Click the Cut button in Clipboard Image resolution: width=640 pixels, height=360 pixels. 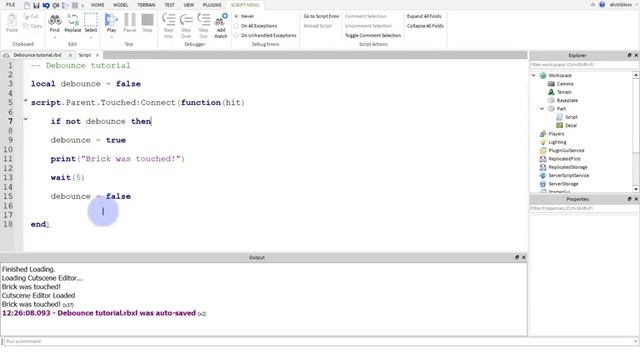(x=31, y=16)
